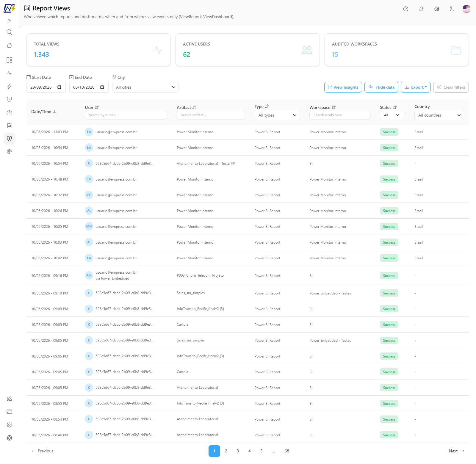
Task: Toggle dark mode moon icon
Action: [x=452, y=9]
